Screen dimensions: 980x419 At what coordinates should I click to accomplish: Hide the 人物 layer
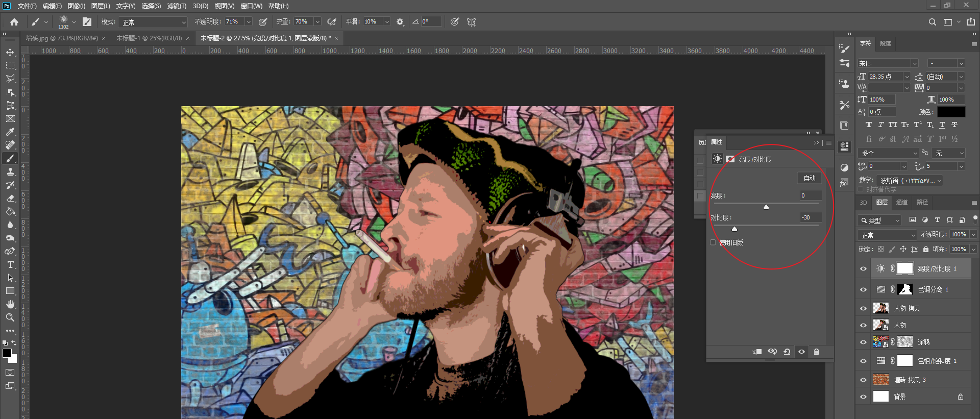(864, 325)
